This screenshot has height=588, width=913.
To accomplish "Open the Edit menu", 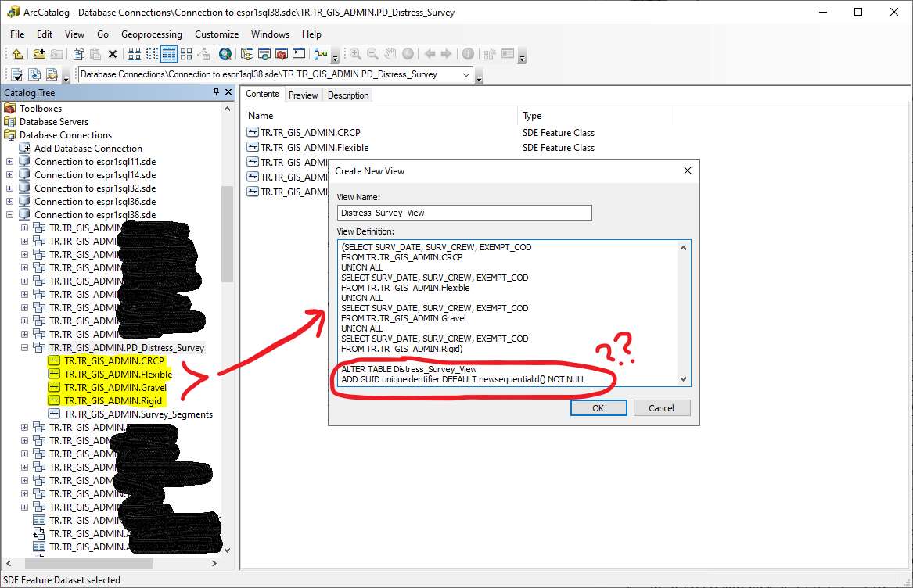I will [45, 34].
